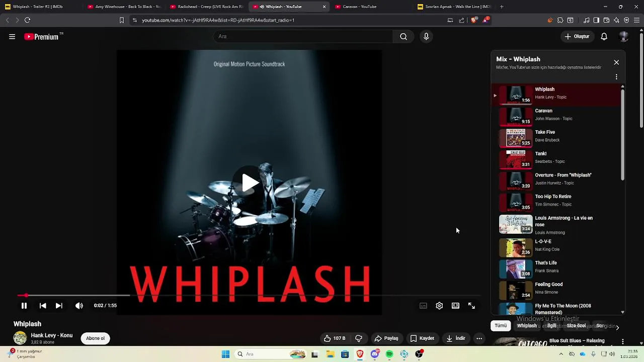Image resolution: width=644 pixels, height=362 pixels.
Task: Open the Windows Start menu
Action: pyautogui.click(x=226, y=354)
